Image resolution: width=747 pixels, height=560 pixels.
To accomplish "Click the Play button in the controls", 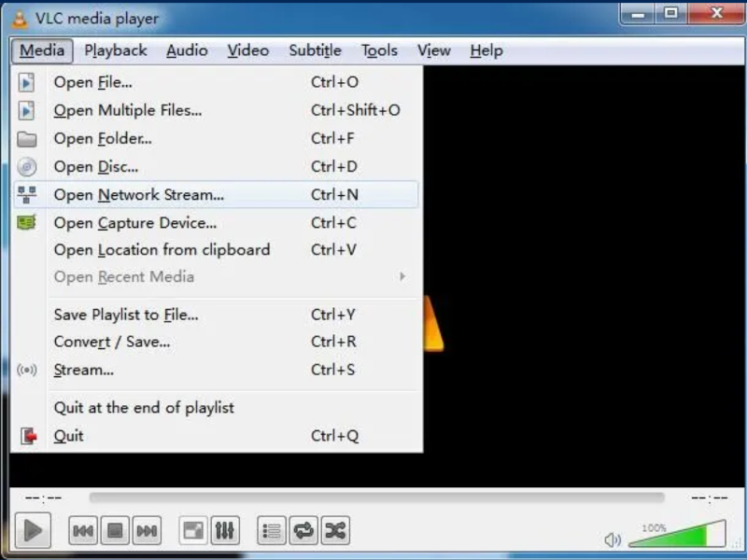I will [33, 530].
